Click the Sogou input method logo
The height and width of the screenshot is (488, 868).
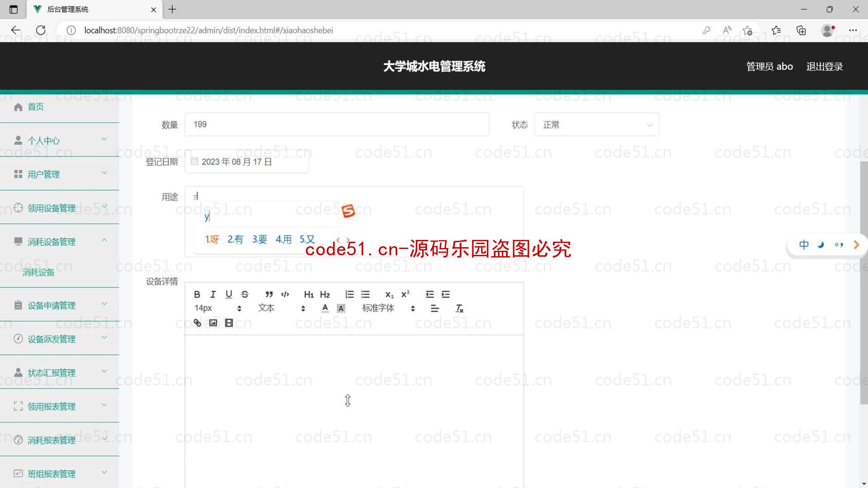348,211
